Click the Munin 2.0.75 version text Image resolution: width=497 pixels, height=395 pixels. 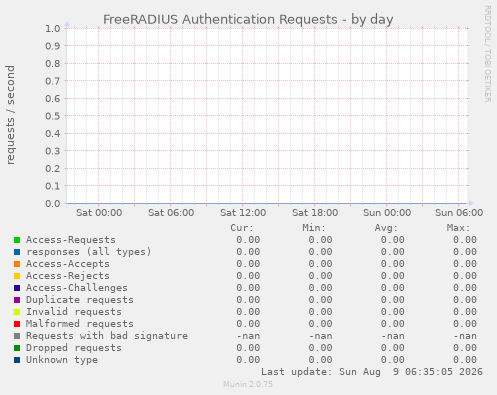[x=248, y=384]
